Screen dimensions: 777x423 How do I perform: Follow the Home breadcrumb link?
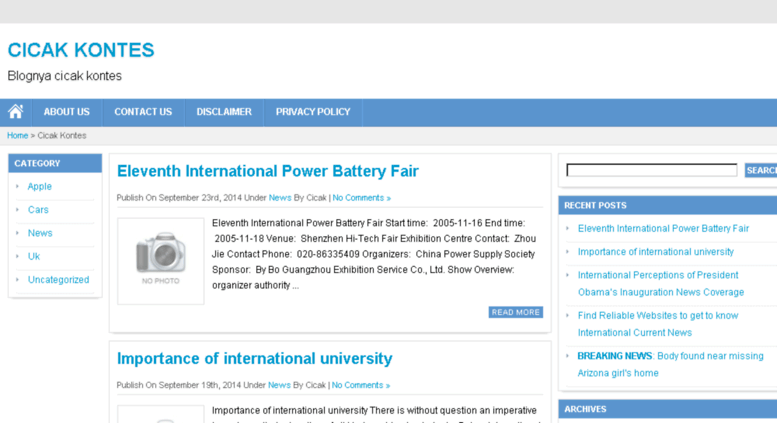point(17,135)
